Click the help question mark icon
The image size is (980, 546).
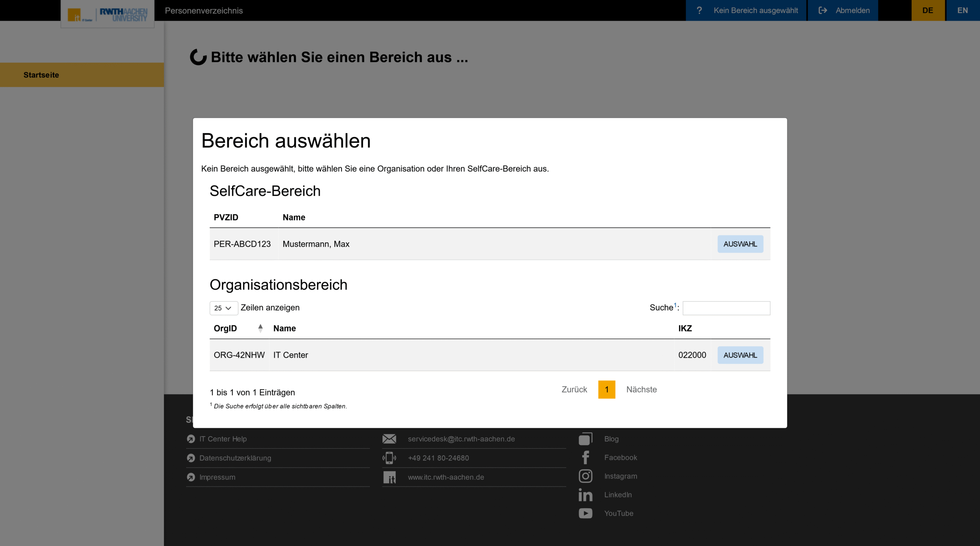tap(699, 10)
